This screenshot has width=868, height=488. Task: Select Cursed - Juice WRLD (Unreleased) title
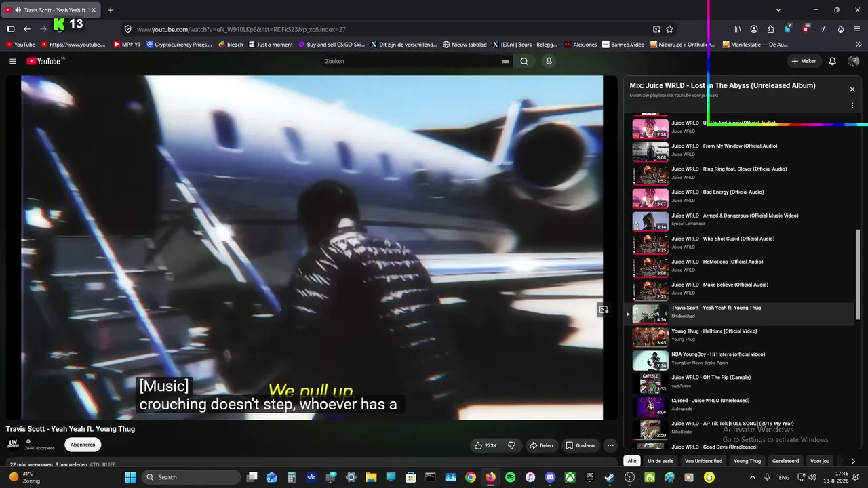[x=711, y=401]
